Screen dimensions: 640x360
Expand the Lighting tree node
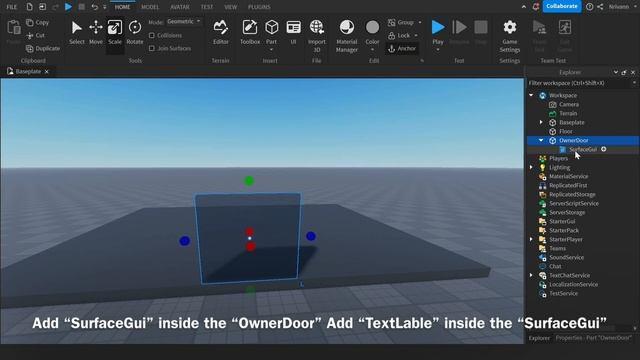(531, 167)
